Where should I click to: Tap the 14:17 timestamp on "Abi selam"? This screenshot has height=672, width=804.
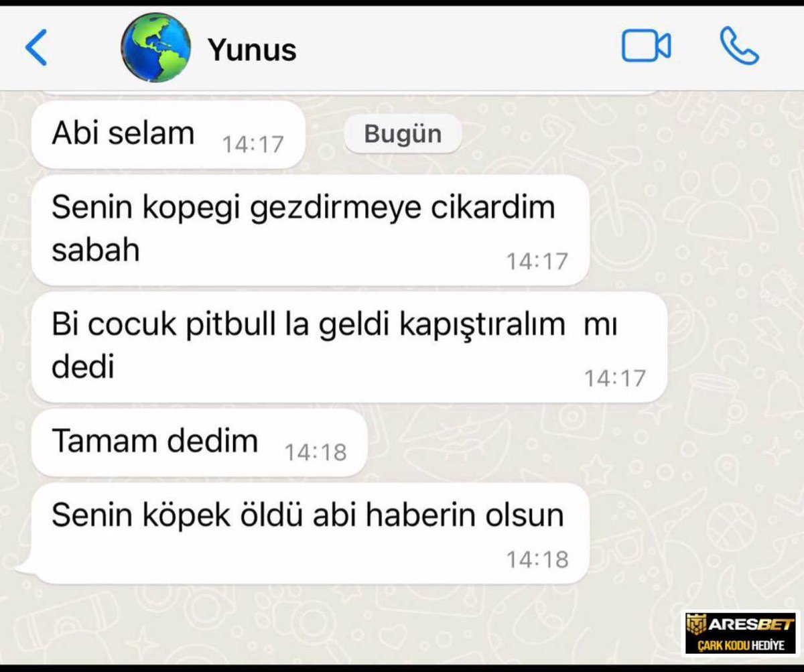pyautogui.click(x=253, y=145)
